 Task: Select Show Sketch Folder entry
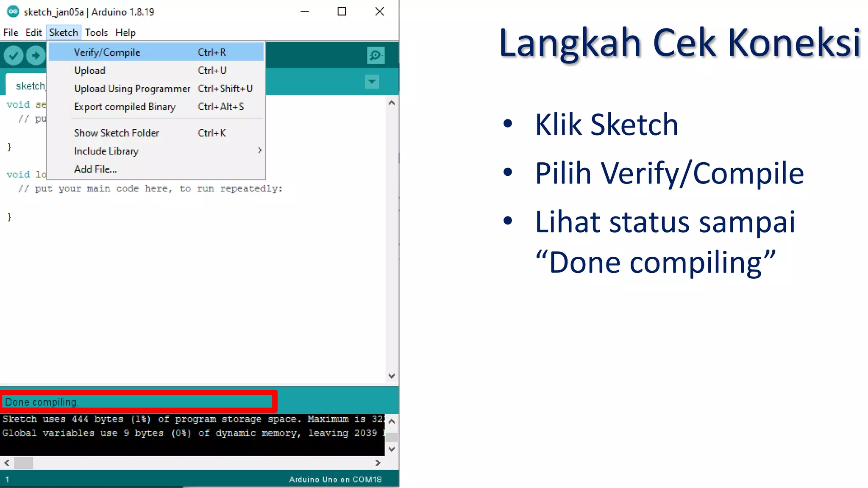[x=156, y=133]
